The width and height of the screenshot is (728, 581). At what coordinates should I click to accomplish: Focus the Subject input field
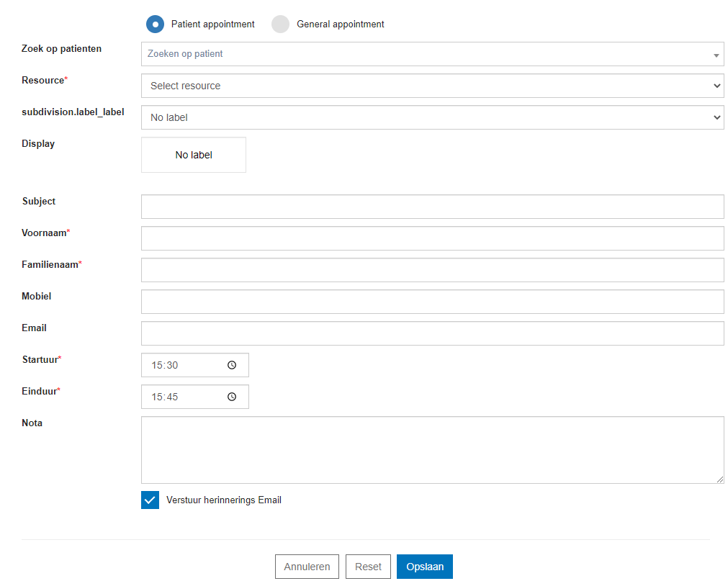(432, 207)
